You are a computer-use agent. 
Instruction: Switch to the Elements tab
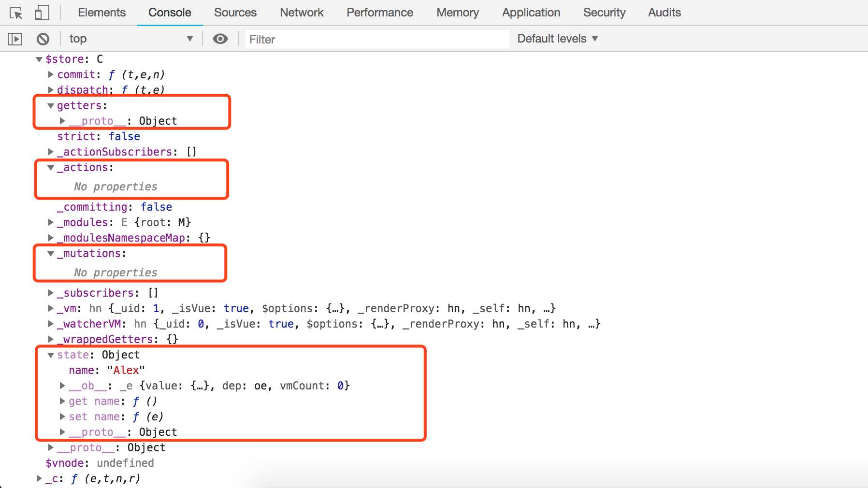(x=101, y=13)
